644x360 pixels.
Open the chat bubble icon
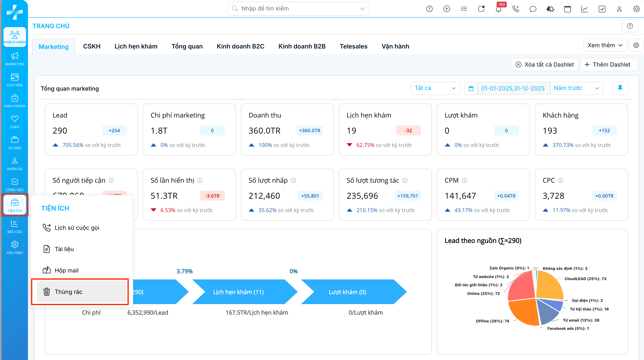point(533,9)
